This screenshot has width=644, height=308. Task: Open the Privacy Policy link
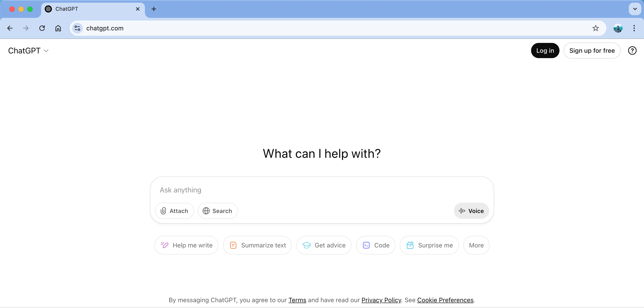coord(381,300)
